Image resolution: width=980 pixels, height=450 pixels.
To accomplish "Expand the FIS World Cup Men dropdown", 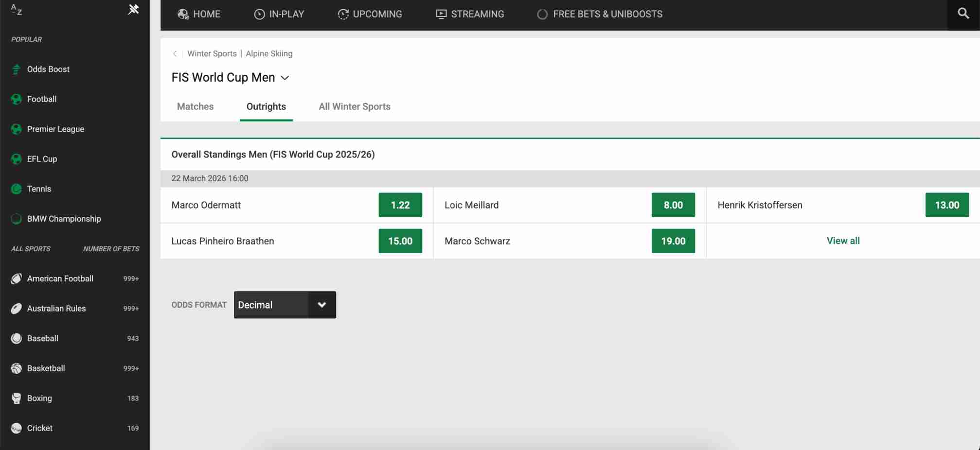I will tap(285, 78).
